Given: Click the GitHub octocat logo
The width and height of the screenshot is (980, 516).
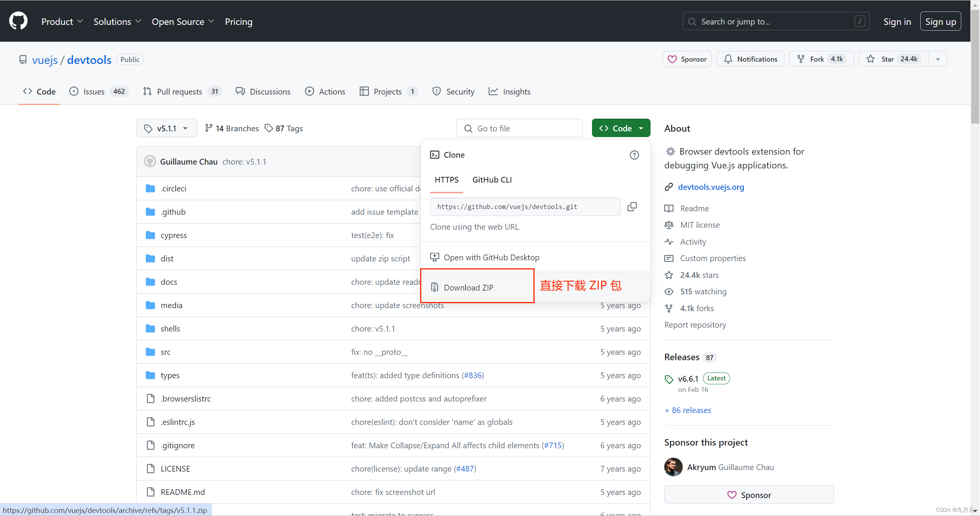Looking at the screenshot, I should 18,20.
